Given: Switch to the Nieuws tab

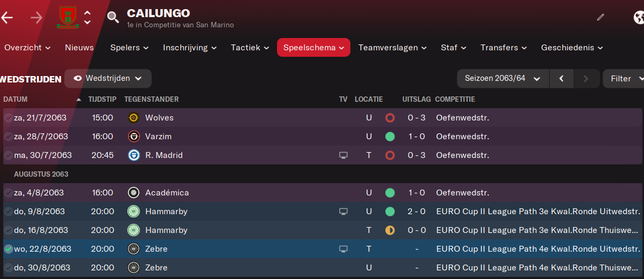Looking at the screenshot, I should (x=79, y=47).
